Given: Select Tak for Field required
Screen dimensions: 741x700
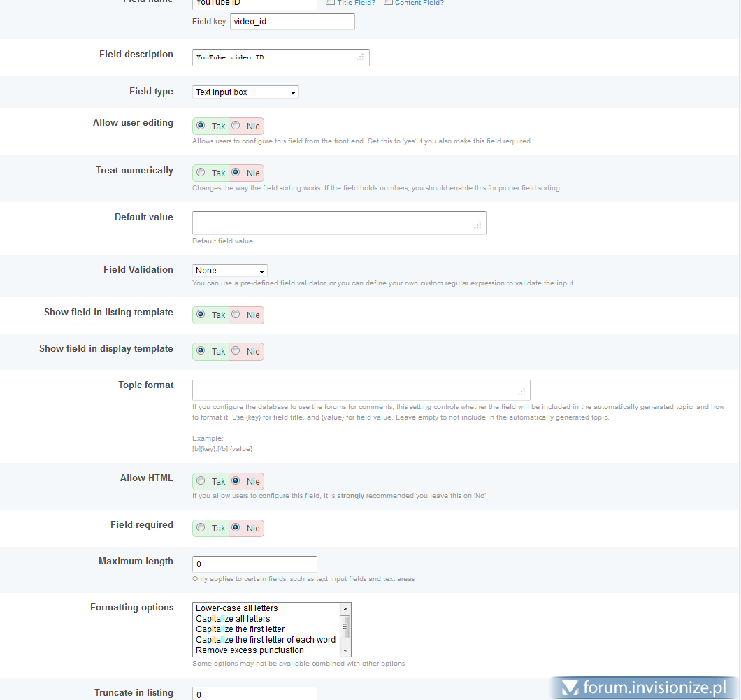Looking at the screenshot, I should pyautogui.click(x=201, y=528).
